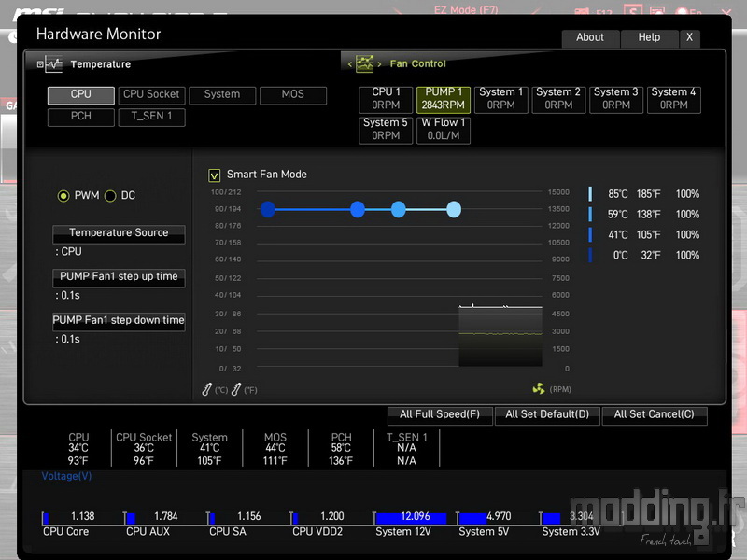Click the Fan Control chart icon
The width and height of the screenshot is (747, 560).
point(364,63)
